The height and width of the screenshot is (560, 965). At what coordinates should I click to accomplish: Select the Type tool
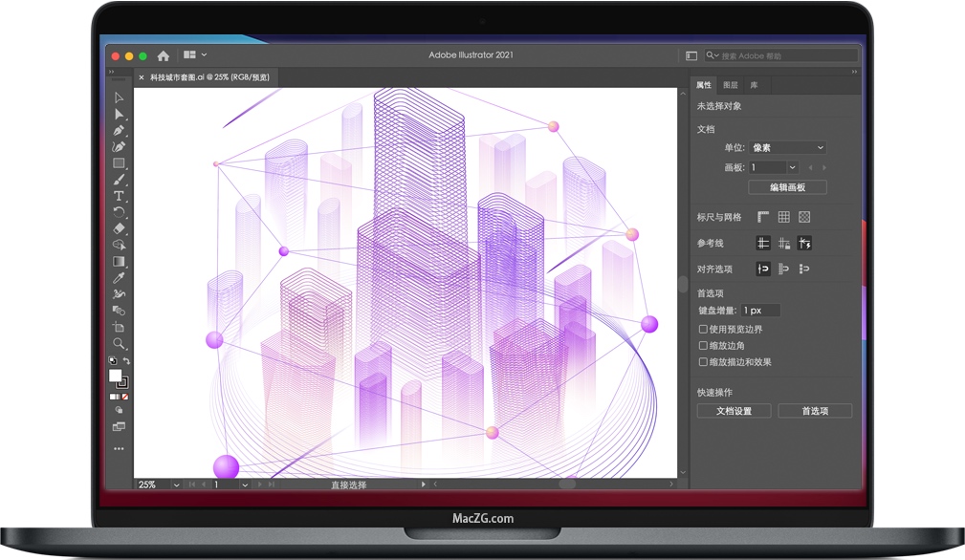119,195
